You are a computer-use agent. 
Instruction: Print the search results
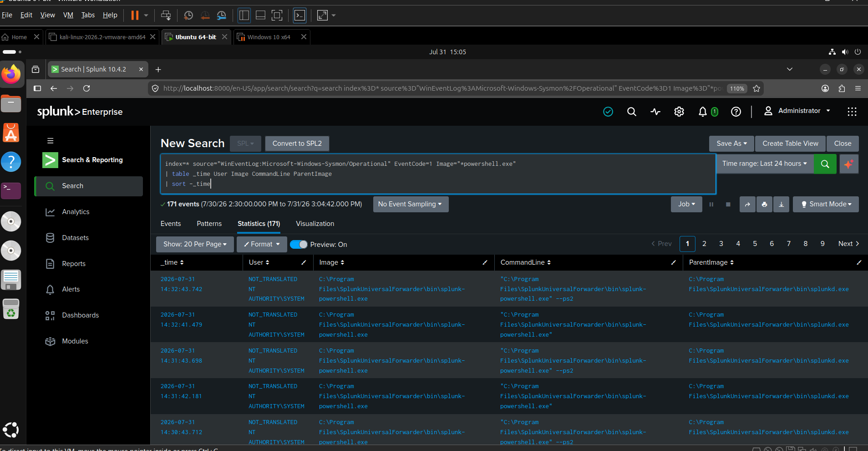coord(764,205)
